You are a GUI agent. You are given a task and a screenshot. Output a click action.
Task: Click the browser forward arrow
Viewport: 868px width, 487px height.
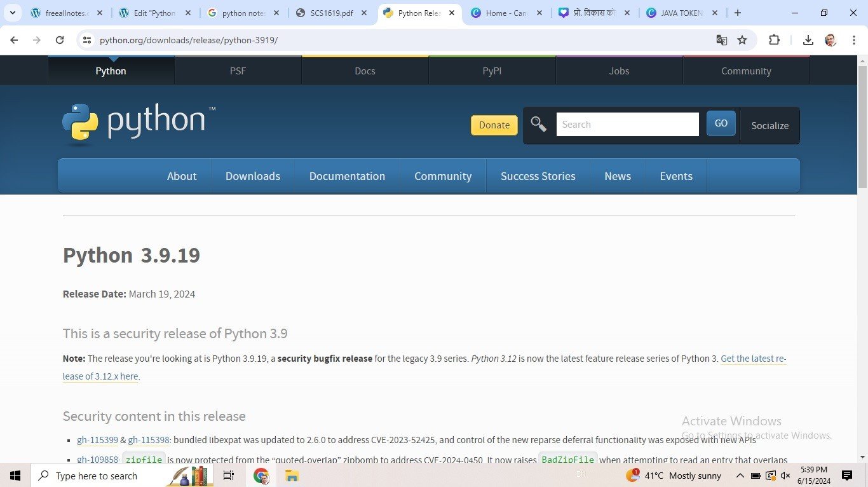(x=37, y=40)
